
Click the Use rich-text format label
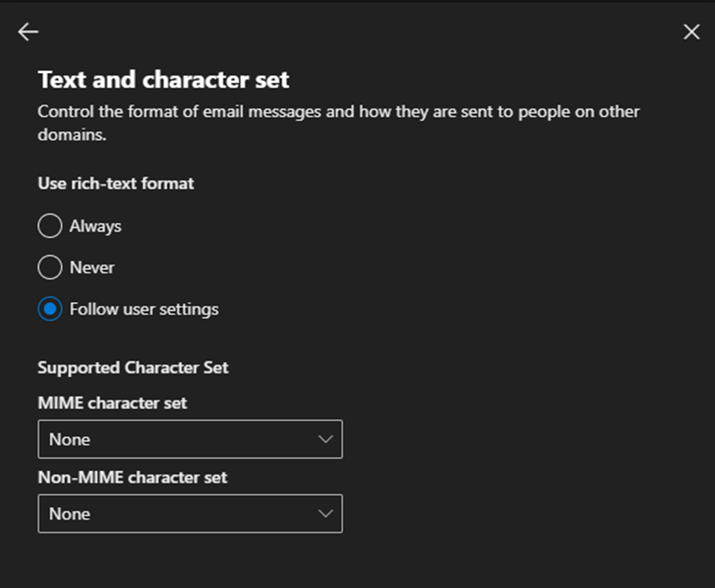tap(115, 184)
